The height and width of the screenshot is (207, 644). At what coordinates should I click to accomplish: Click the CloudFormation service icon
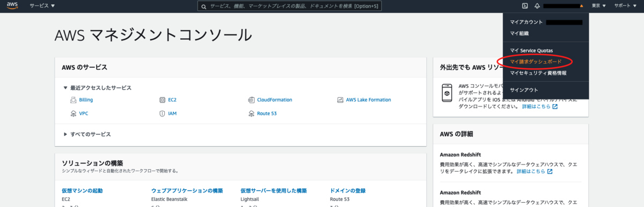[251, 100]
